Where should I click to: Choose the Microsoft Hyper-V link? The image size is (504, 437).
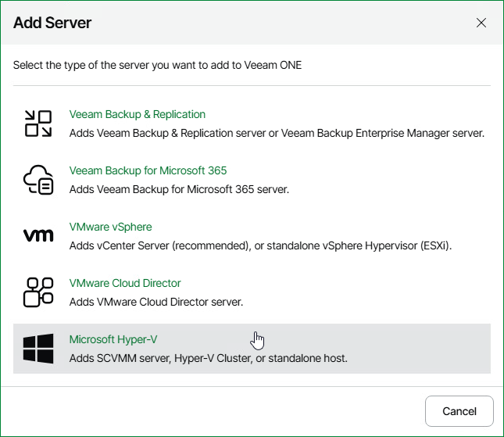pos(113,339)
